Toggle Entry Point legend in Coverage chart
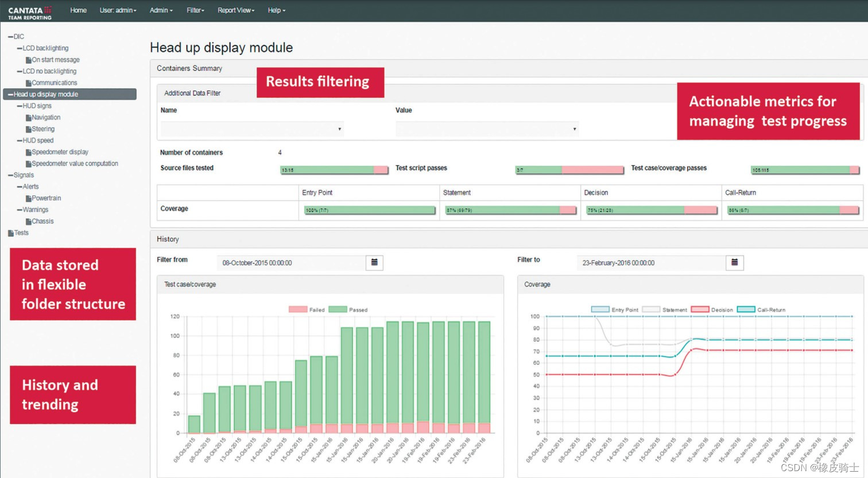 [x=600, y=309]
